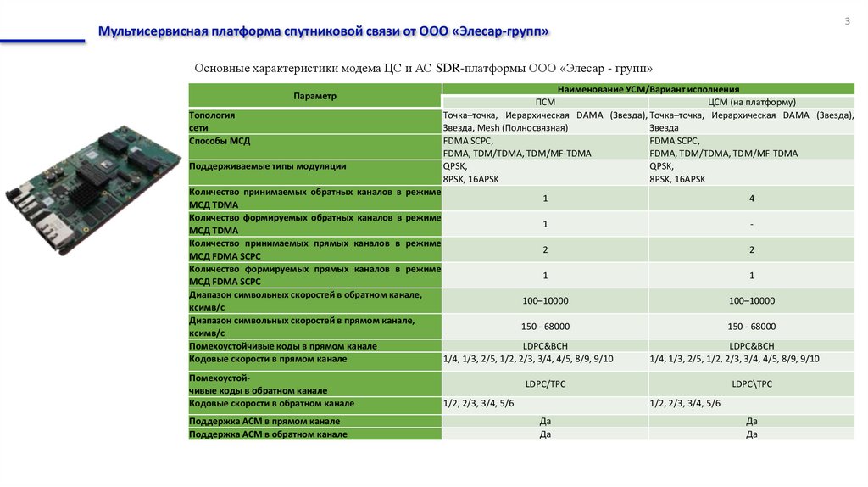Screen dimensions: 868x487
Task: Click code rates '1/4, 1/3, 2/5...' in ЦСМ column
Action: 752,361
